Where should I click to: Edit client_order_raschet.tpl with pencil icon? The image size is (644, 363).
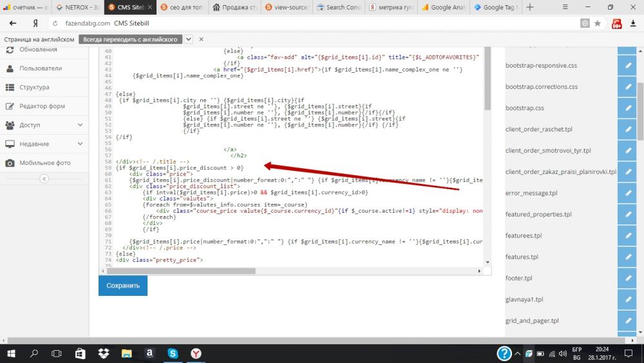click(x=627, y=129)
